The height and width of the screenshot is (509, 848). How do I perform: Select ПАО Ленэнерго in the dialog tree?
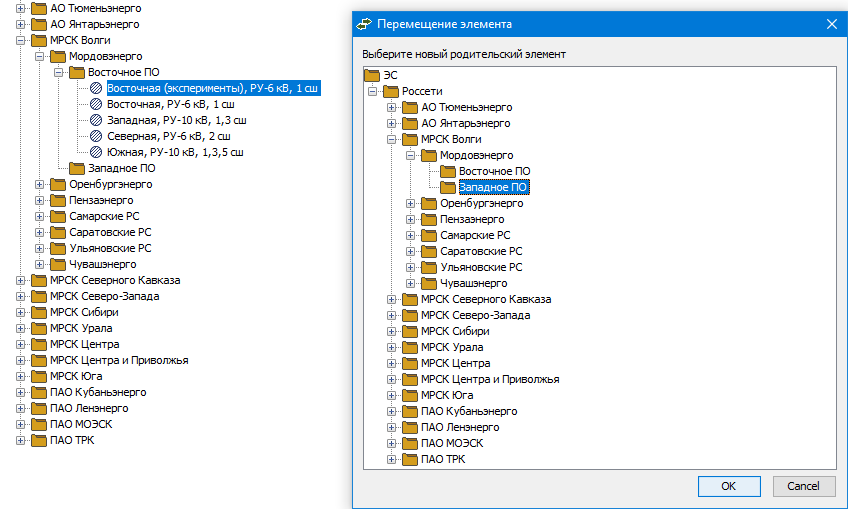click(x=460, y=427)
